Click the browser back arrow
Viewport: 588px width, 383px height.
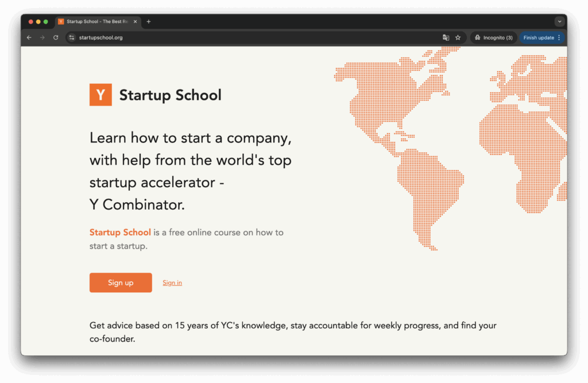tap(29, 37)
